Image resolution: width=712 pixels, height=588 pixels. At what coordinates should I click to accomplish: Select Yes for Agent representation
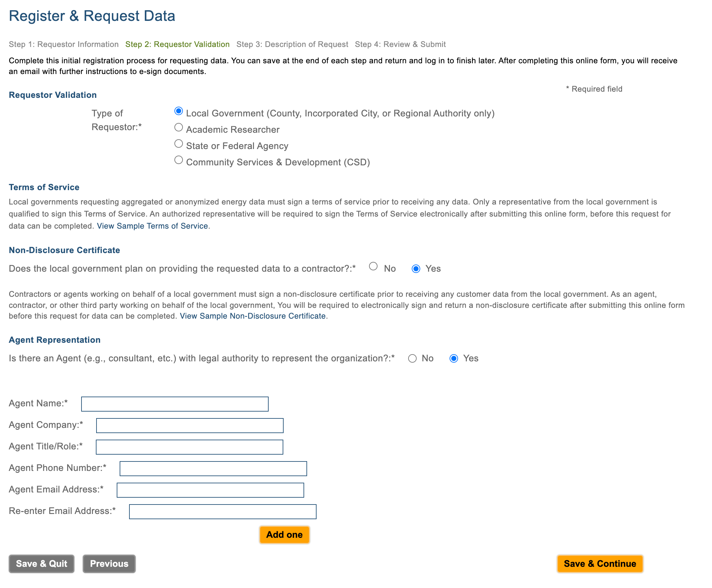(454, 358)
